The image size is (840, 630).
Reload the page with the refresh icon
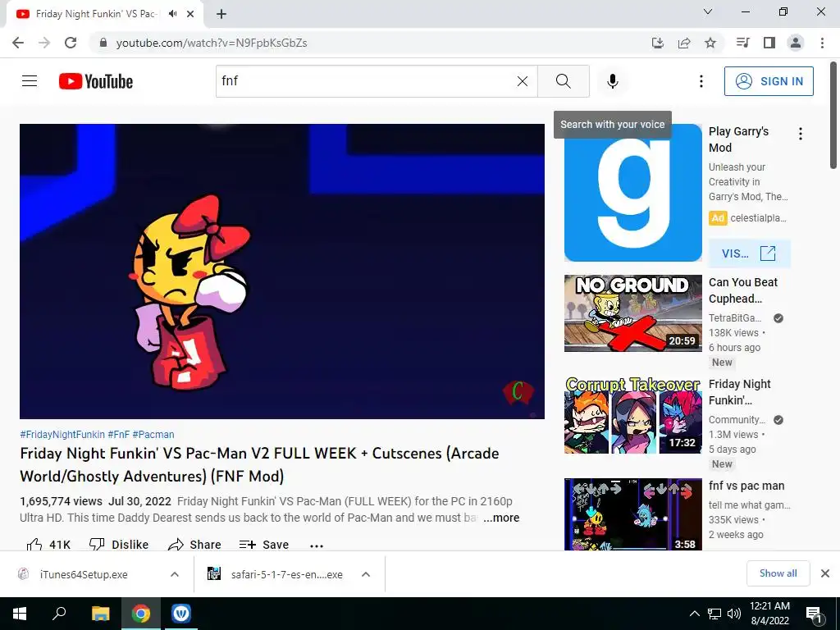point(71,43)
